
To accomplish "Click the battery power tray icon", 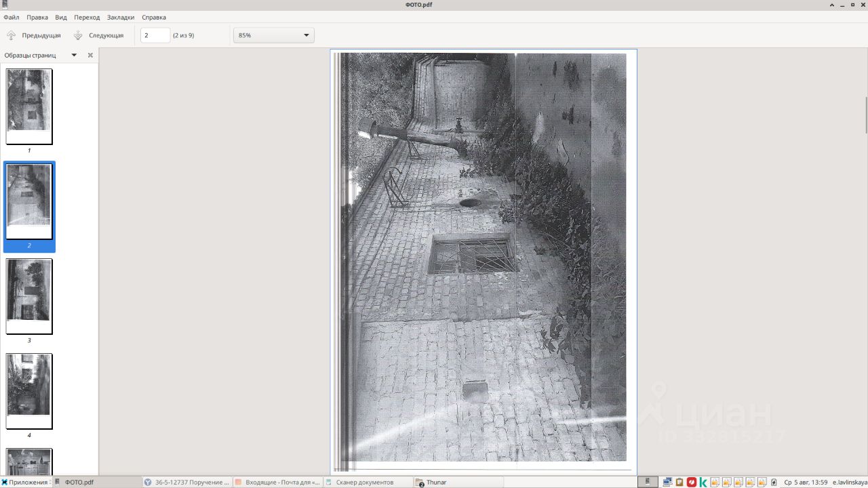I will [x=774, y=483].
